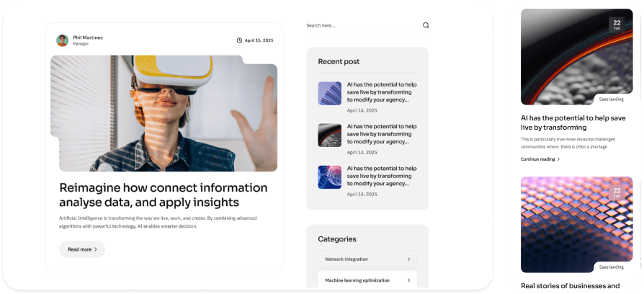The image size is (644, 294).
Task: Click inside the Search here field
Action: 364,25
